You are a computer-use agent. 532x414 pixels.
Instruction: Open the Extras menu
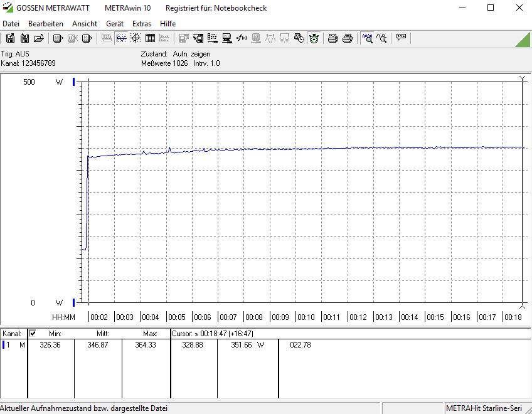pyautogui.click(x=142, y=23)
